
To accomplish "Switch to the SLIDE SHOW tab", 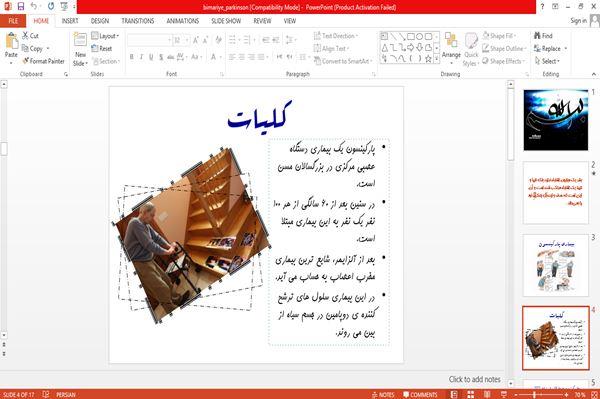I will click(226, 21).
